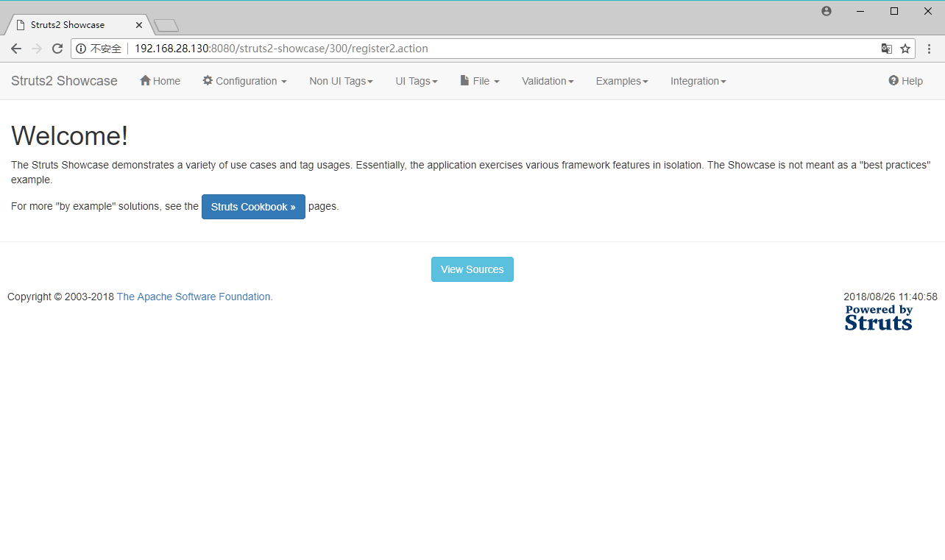This screenshot has height=560, width=945.
Task: Open the Validation dropdown menu
Action: [548, 81]
